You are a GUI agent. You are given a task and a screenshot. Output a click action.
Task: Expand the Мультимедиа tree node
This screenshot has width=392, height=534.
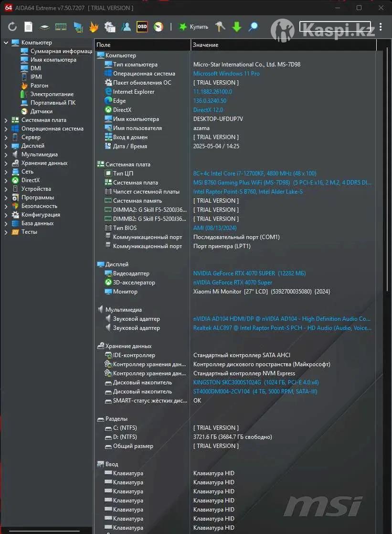pyautogui.click(x=6, y=154)
